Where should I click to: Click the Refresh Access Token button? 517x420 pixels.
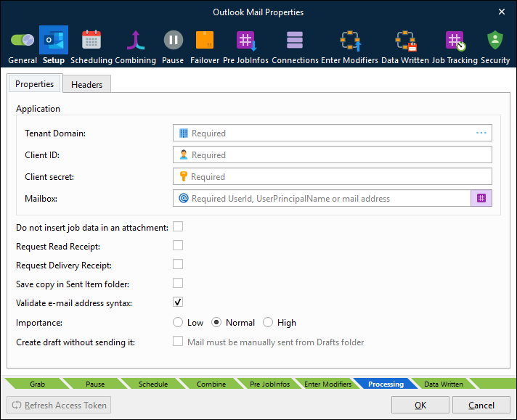pos(59,405)
